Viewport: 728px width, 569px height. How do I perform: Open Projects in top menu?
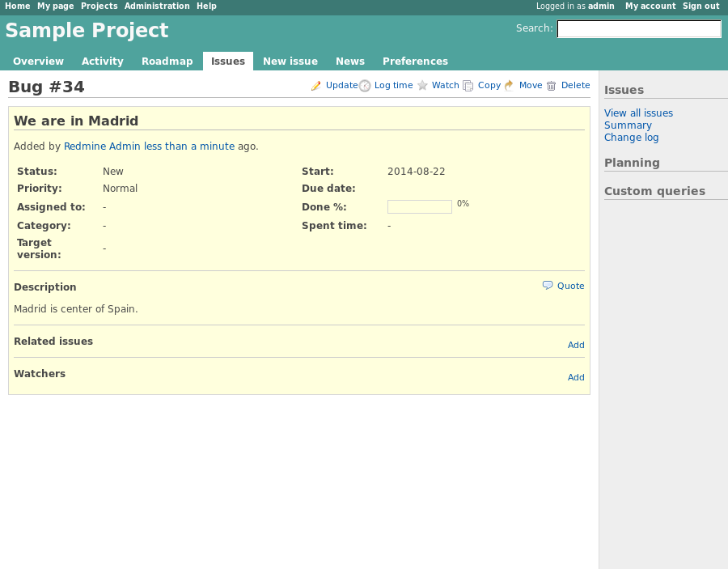[99, 6]
